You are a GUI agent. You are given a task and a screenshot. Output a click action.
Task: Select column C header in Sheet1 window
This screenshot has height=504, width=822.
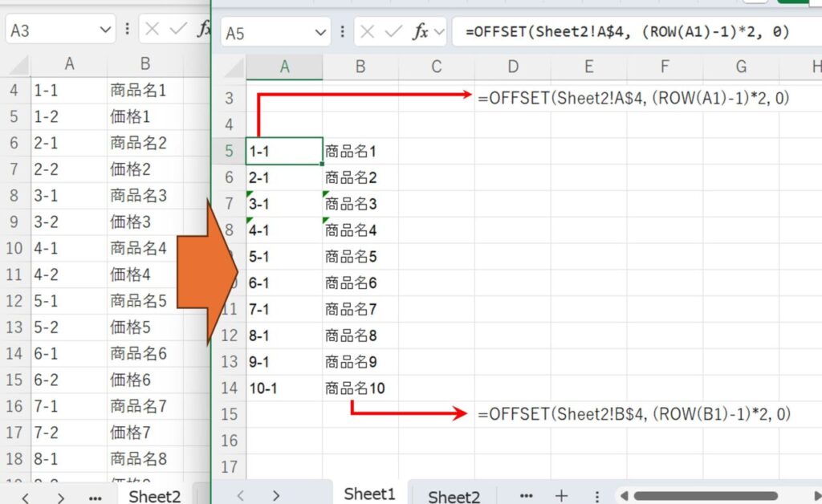[436, 67]
